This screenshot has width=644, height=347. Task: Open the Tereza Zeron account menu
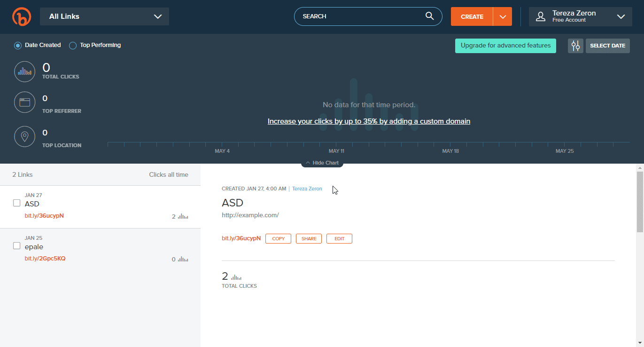point(581,16)
